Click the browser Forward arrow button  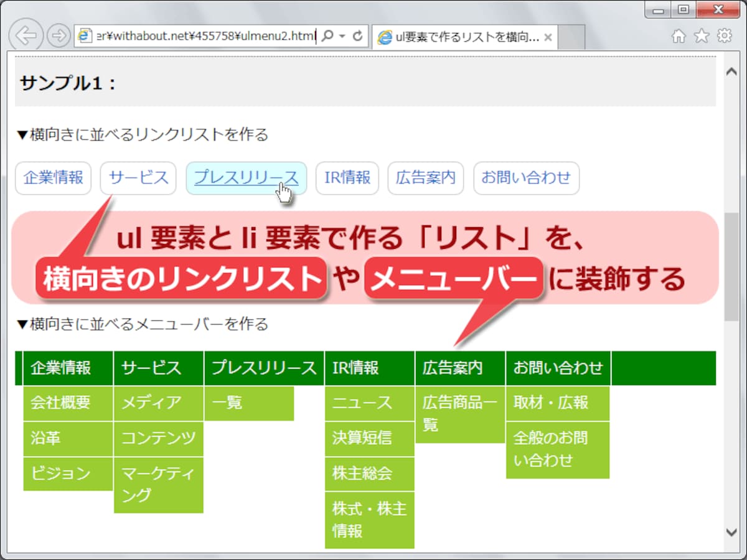pos(59,36)
